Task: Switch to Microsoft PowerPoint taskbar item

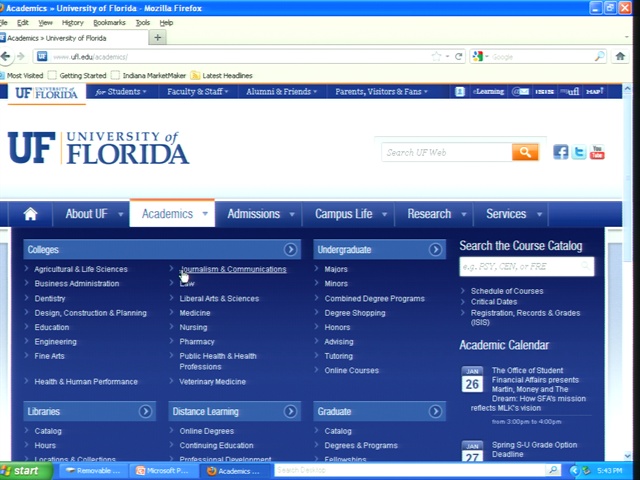Action: [163, 471]
